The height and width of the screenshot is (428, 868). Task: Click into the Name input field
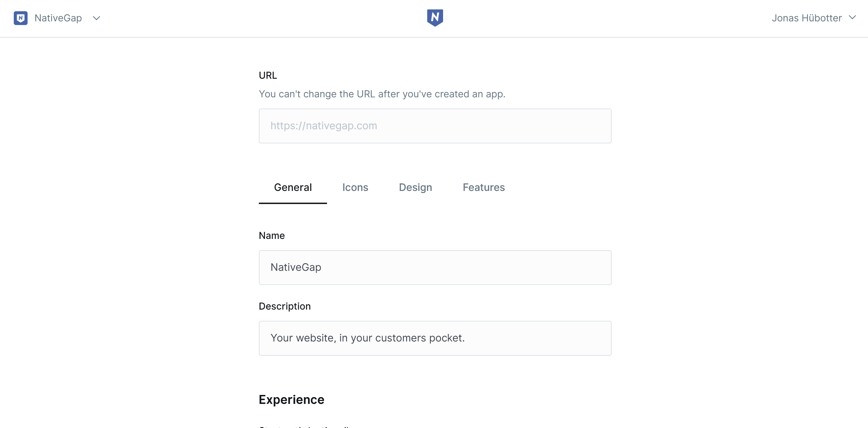click(435, 267)
